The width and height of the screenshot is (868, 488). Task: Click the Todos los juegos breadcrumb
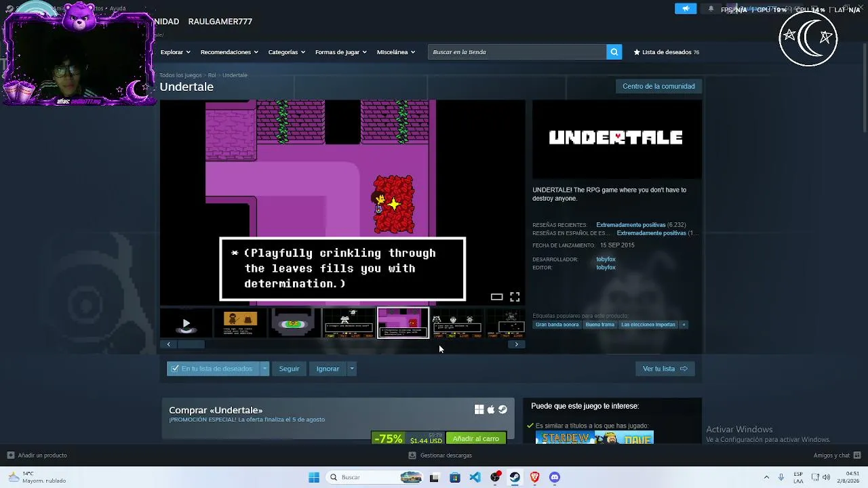coord(180,75)
